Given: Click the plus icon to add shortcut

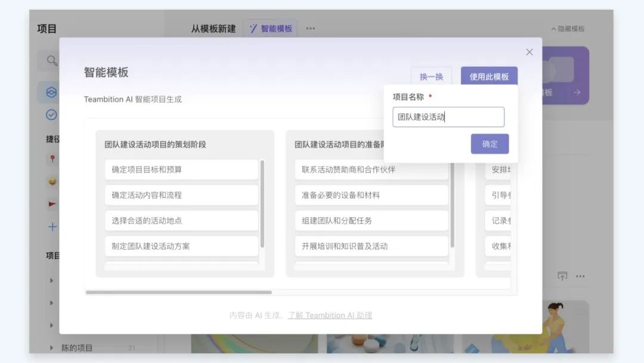Looking at the screenshot, I should click(52, 227).
